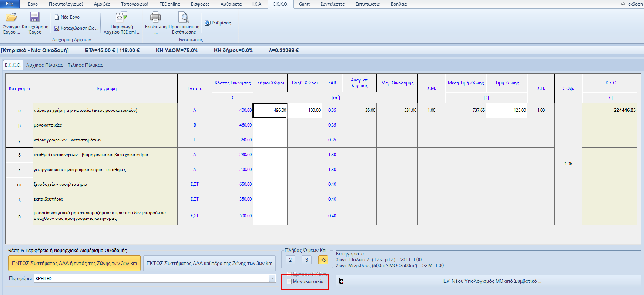This screenshot has width=644, height=295.
Task: Switch to the Αρχικός Πίνακας tab
Action: click(x=44, y=65)
